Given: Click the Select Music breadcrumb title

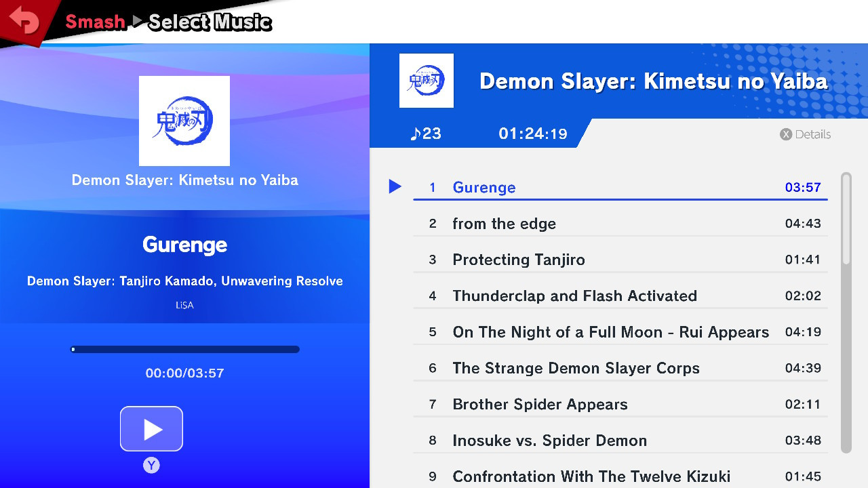Looking at the screenshot, I should tap(209, 21).
